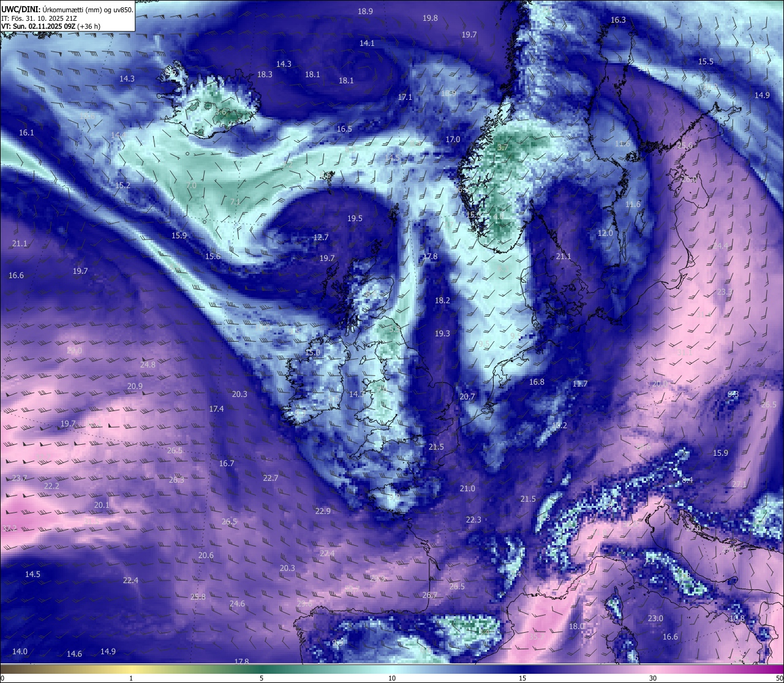Click the 12.7 value on the map
This screenshot has height=683, width=784.
(321, 238)
